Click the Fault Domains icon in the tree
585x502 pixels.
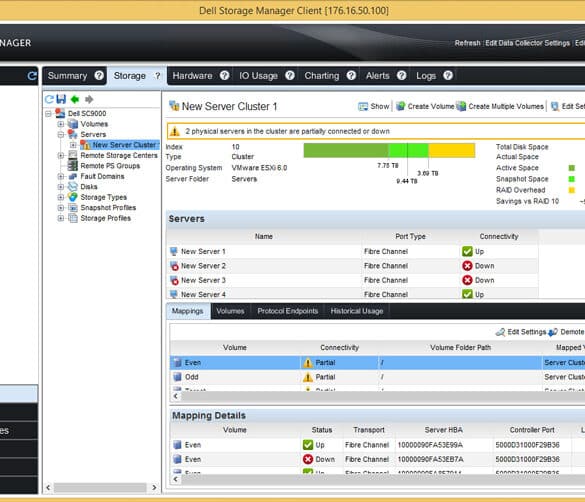point(72,176)
